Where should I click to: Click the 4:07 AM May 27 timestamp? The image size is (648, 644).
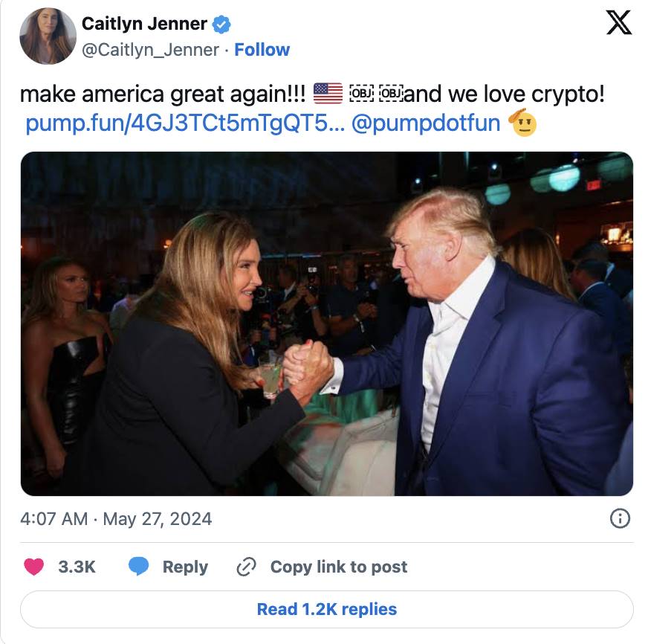tap(117, 519)
